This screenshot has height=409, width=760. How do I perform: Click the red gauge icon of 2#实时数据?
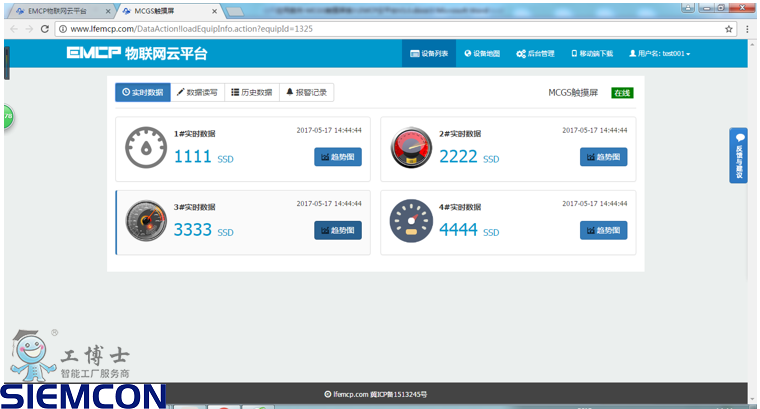click(x=412, y=147)
